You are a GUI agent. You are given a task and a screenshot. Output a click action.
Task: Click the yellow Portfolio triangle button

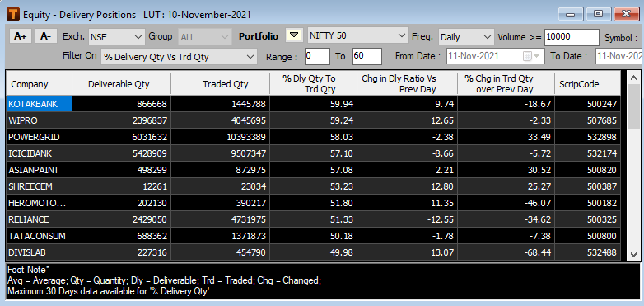pos(294,35)
